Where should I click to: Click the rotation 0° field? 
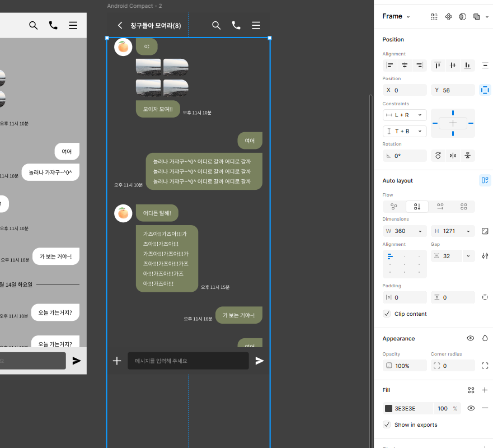pyautogui.click(x=405, y=156)
